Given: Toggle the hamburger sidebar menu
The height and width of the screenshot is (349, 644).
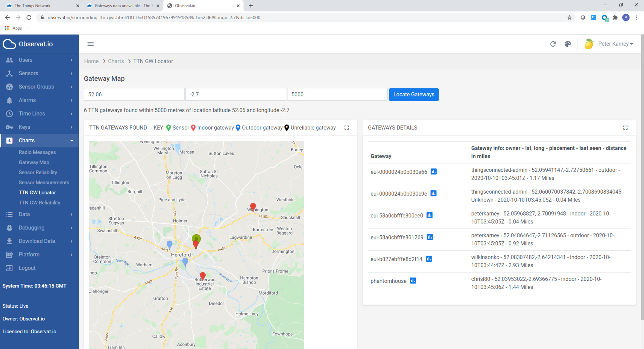Looking at the screenshot, I should point(91,44).
